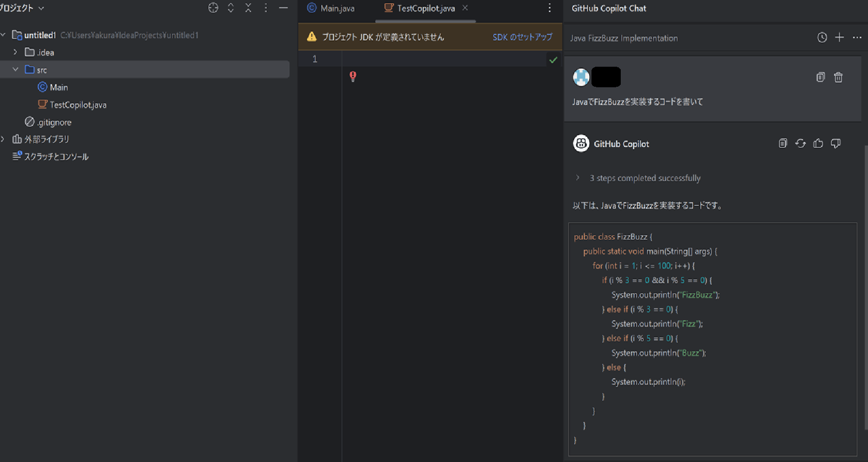Hide the project tool window
The width and height of the screenshot is (868, 462).
tap(283, 8)
